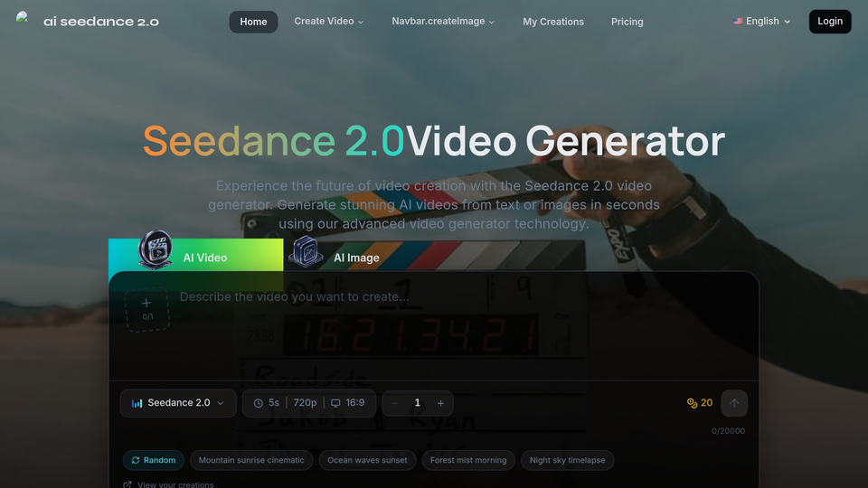Image resolution: width=868 pixels, height=488 pixels.
Task: Go to the Home nav item
Action: (253, 22)
